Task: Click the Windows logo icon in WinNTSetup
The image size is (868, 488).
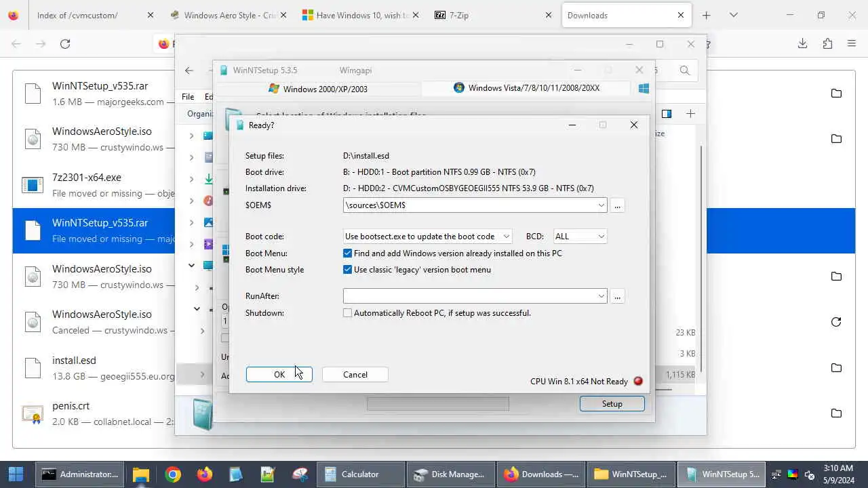Action: pyautogui.click(x=644, y=88)
